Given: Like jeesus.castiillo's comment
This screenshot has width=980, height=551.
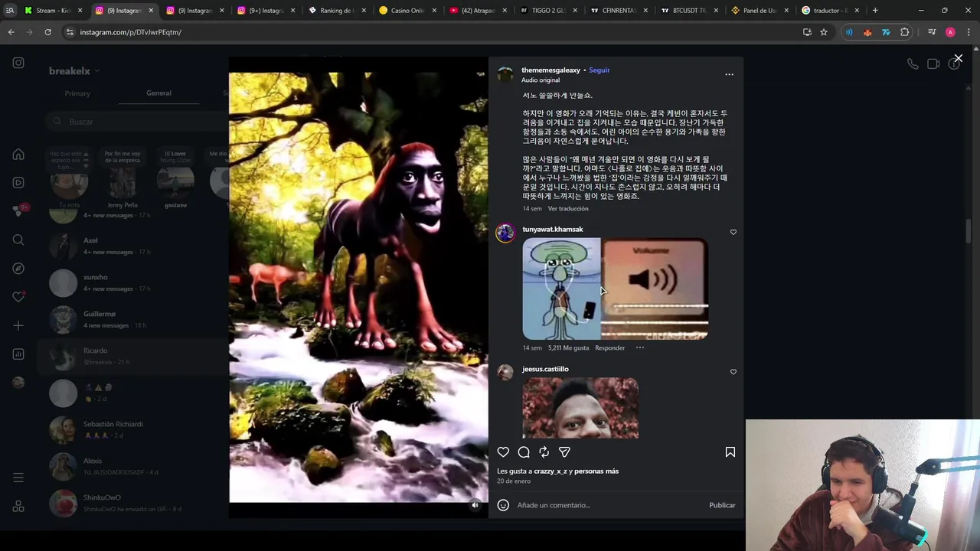Looking at the screenshot, I should (x=733, y=372).
